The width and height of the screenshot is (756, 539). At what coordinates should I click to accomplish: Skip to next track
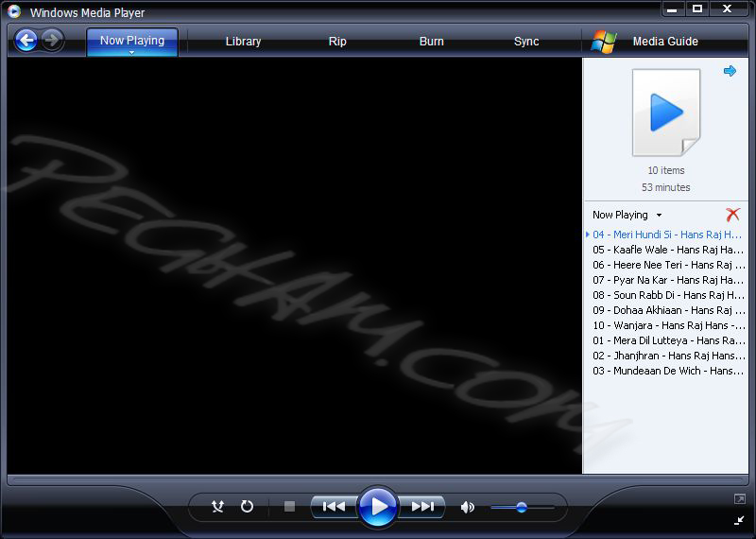pos(421,506)
